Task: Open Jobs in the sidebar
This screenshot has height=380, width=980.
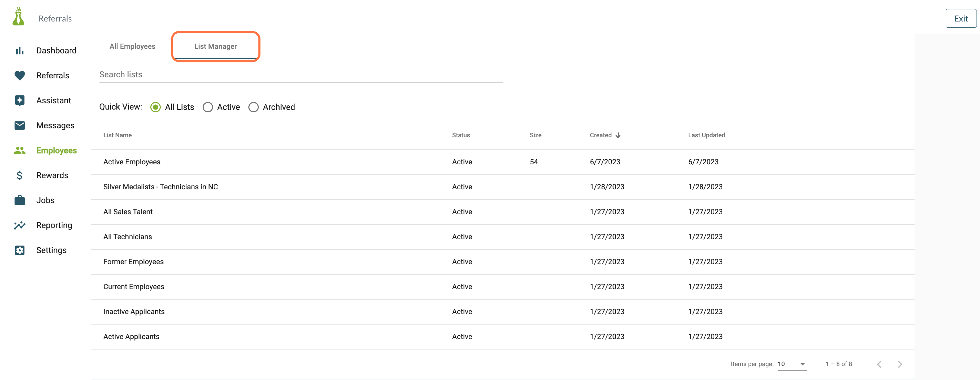Action: coord(45,200)
